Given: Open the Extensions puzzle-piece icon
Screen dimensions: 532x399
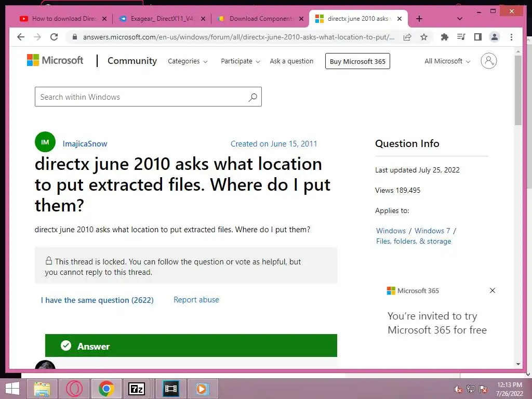Looking at the screenshot, I should [445, 37].
